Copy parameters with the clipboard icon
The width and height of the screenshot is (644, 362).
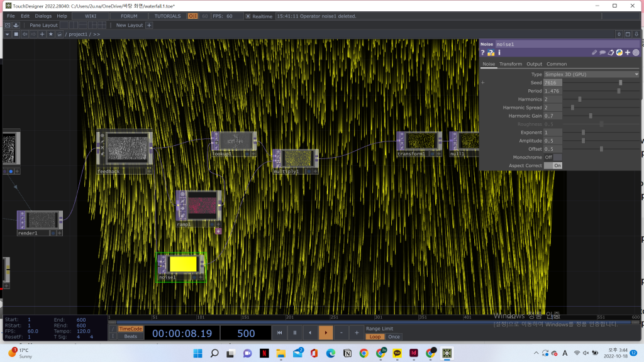(611, 53)
